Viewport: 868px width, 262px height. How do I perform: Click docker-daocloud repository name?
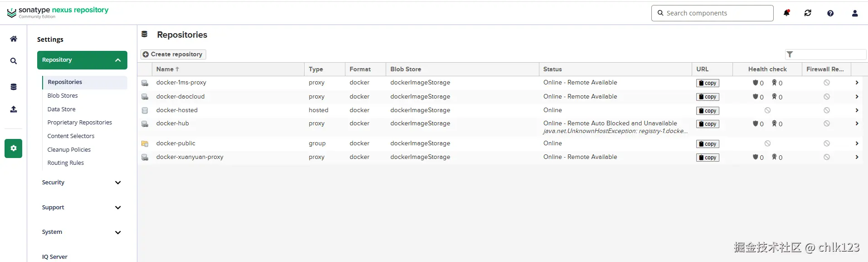point(180,97)
